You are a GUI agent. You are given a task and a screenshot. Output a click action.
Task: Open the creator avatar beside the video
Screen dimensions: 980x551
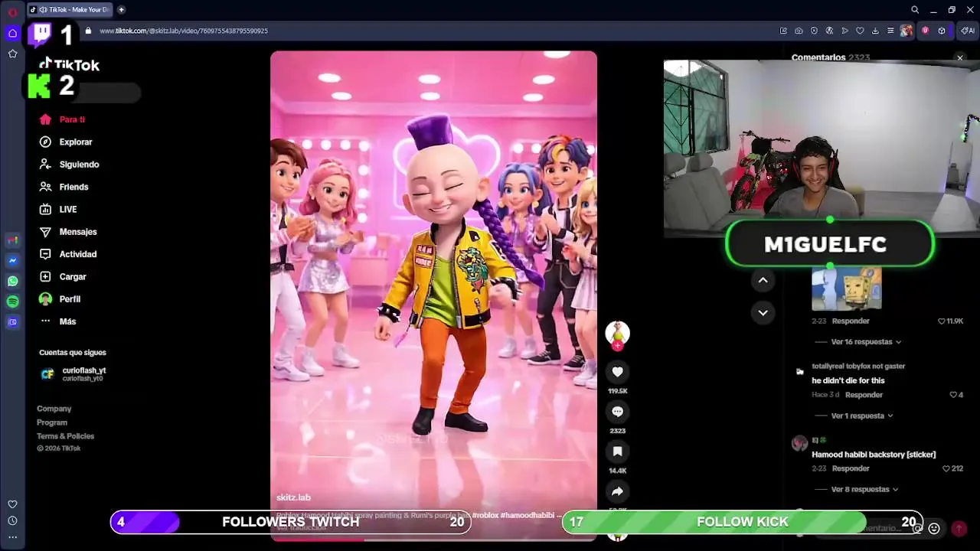[617, 333]
